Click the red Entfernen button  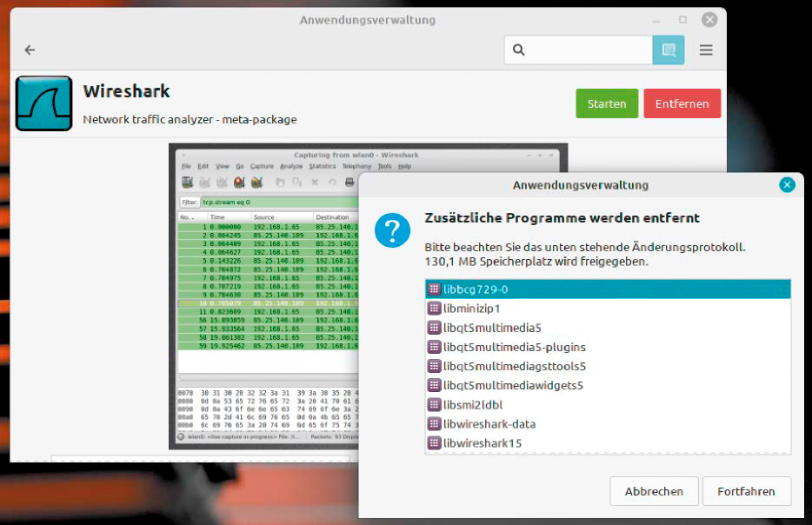pyautogui.click(x=682, y=103)
